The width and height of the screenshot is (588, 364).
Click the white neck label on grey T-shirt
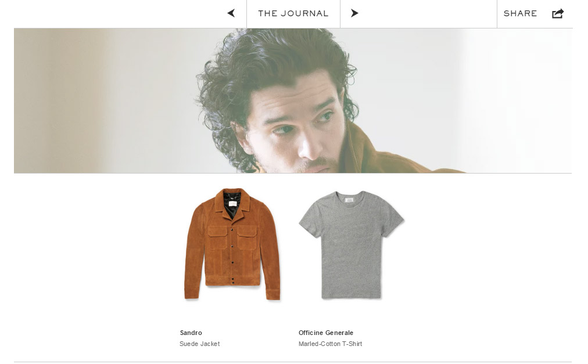click(x=350, y=200)
